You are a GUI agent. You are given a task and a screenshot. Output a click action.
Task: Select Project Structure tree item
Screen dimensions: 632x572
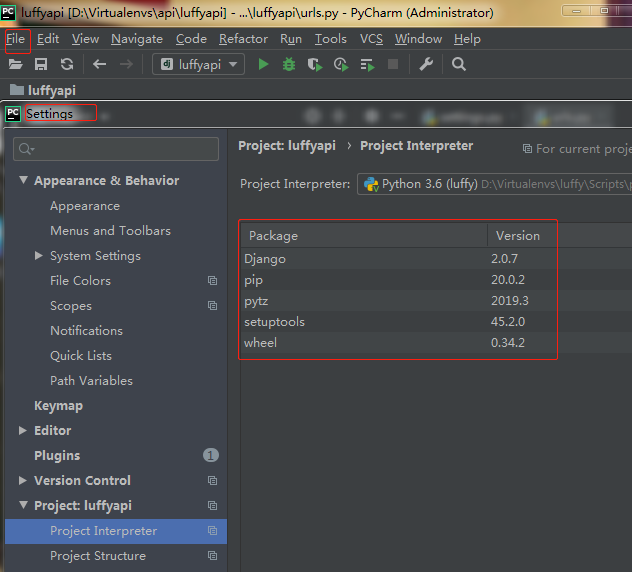pyautogui.click(x=98, y=556)
